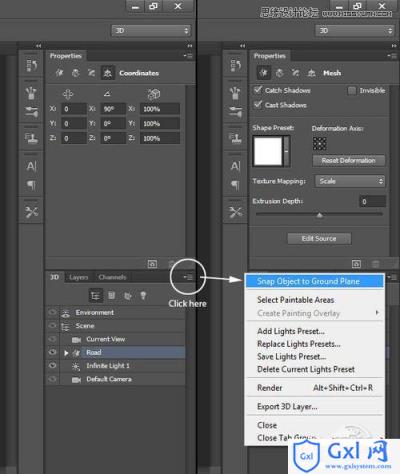Click the Deformation Axis grid
This screenshot has width=400, height=474.
point(320,143)
